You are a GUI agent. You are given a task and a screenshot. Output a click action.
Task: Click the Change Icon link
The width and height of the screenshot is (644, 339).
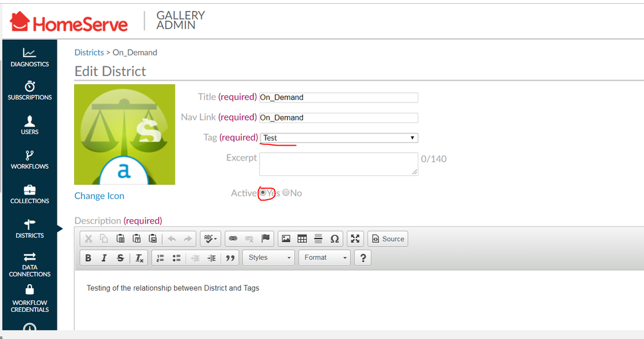(x=99, y=196)
